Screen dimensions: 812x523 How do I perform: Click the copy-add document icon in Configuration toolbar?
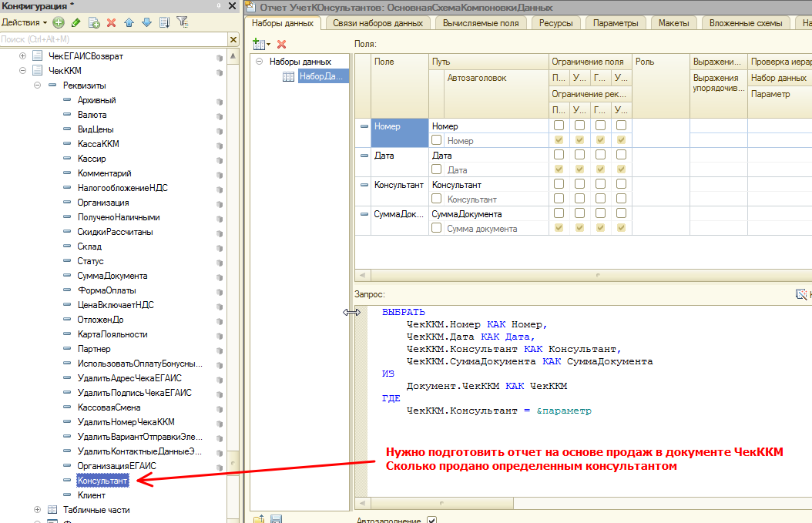pyautogui.click(x=94, y=23)
